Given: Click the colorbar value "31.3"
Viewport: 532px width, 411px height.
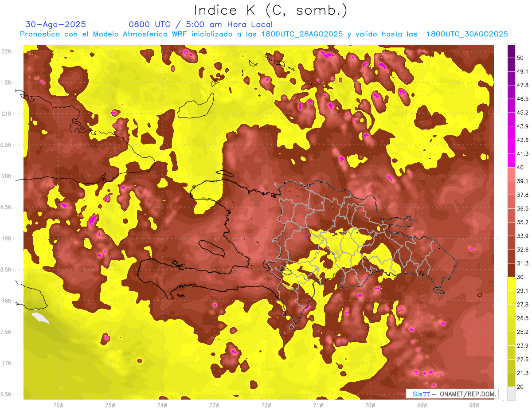Looking at the screenshot, I should [522, 263].
